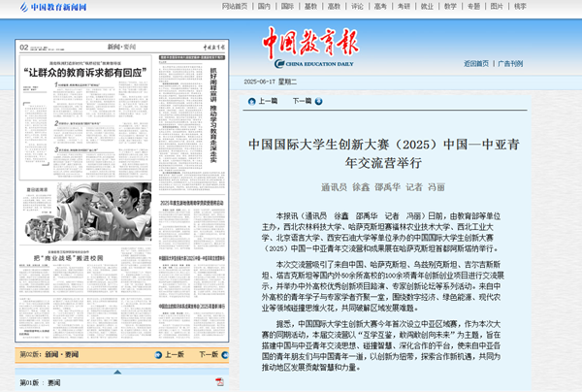Open 专题 in the top navigation
Viewport: 582px width, 392px height.
(x=473, y=7)
